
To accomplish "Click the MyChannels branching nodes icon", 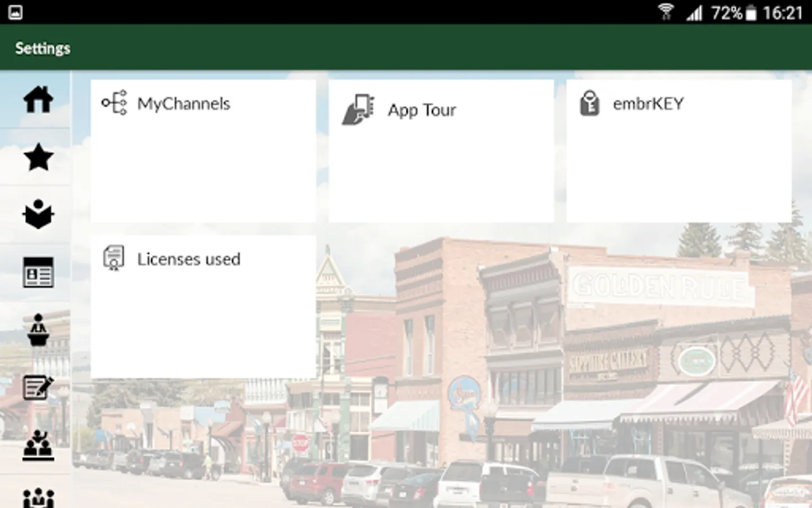I will 114,103.
